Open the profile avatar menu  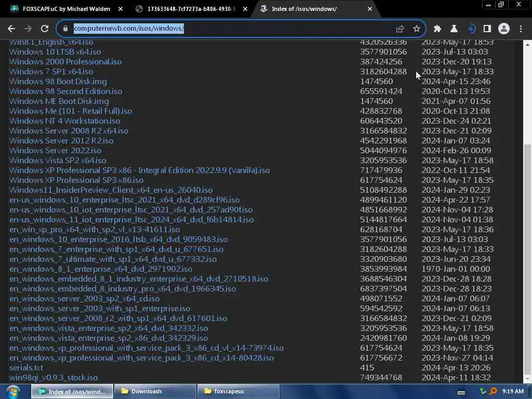504,29
